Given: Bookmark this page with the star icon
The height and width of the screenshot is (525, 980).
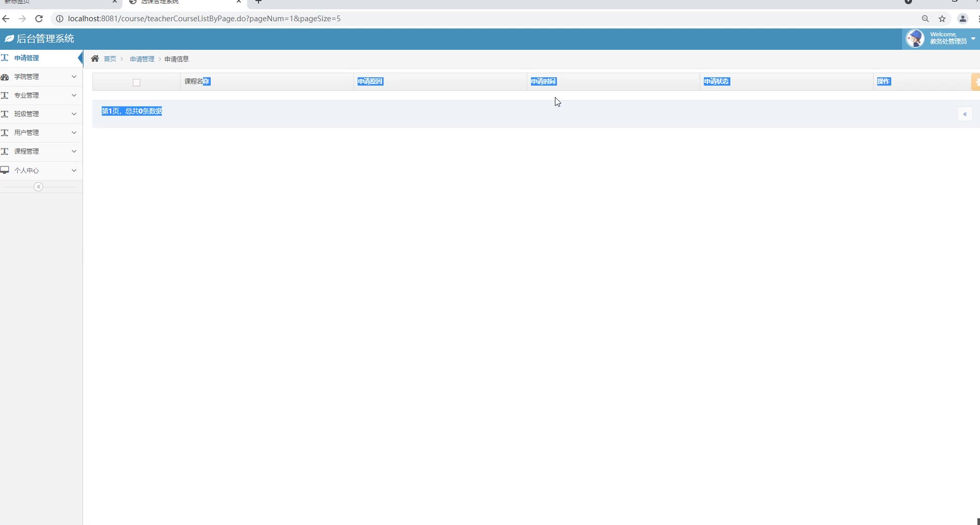Looking at the screenshot, I should point(942,19).
